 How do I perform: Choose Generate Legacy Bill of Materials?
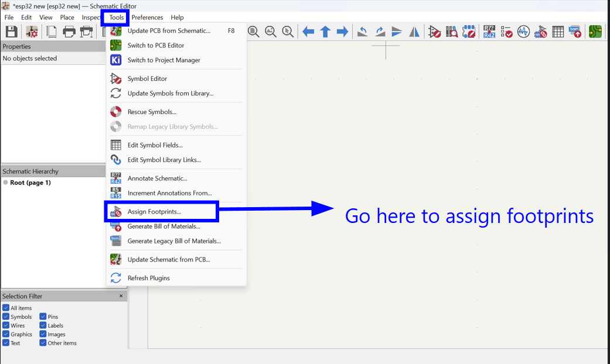click(176, 241)
